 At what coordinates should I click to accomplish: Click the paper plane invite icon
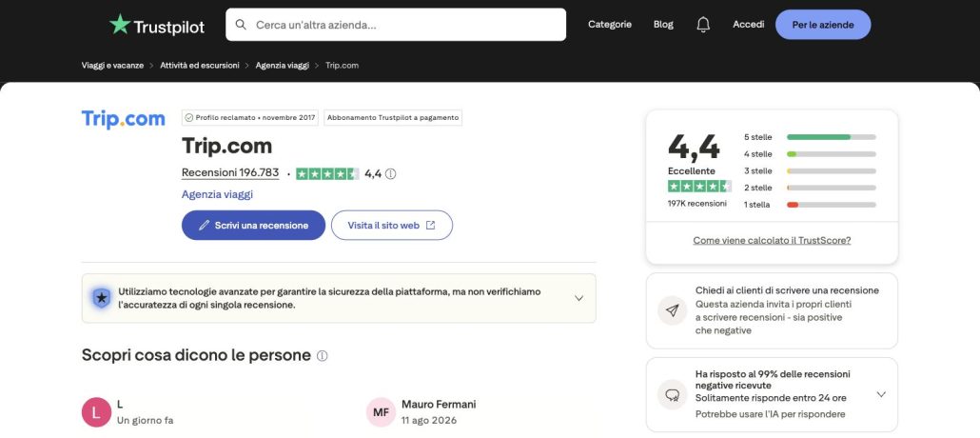[673, 310]
